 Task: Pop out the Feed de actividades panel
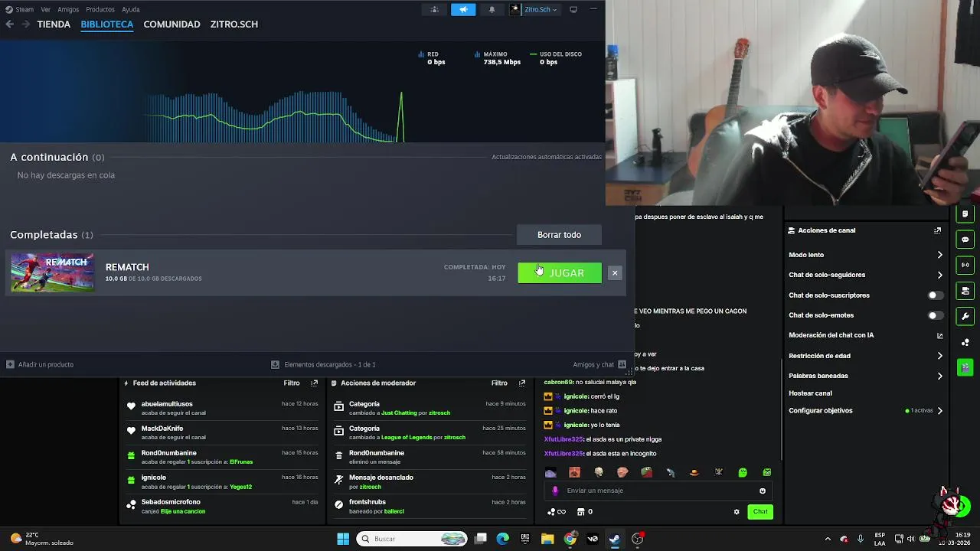click(314, 383)
